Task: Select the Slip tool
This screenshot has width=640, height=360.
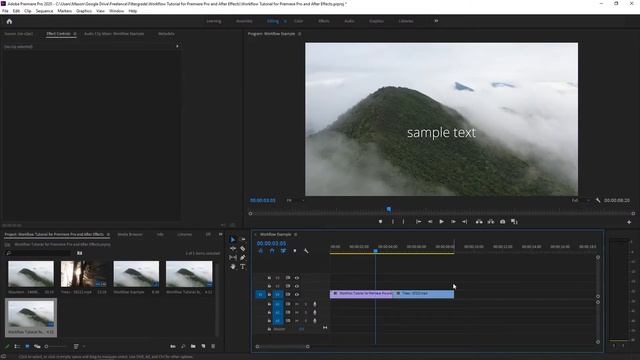Action: 233,258
